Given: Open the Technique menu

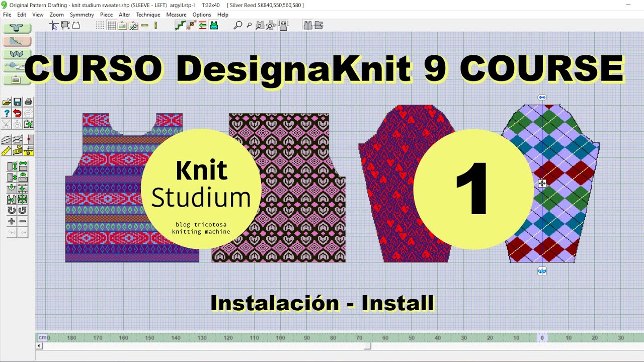Looking at the screenshot, I should [x=148, y=15].
